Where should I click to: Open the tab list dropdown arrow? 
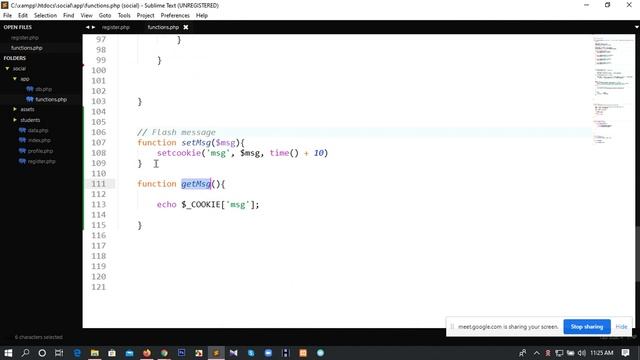tap(636, 27)
